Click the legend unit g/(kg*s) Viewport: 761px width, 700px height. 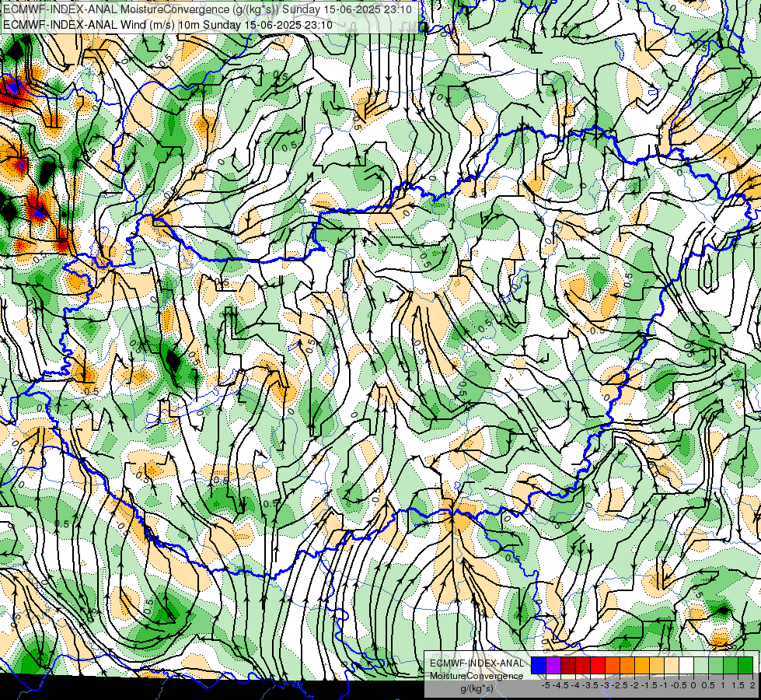[477, 689]
